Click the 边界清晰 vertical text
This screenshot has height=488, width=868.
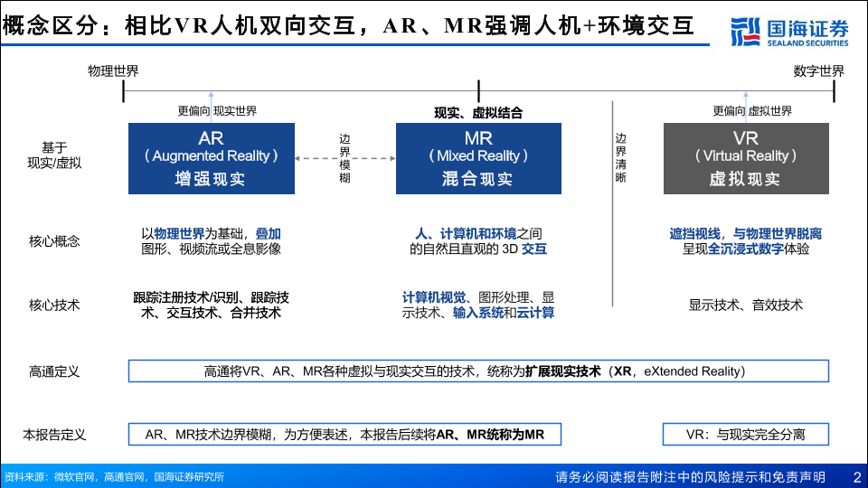click(x=620, y=159)
